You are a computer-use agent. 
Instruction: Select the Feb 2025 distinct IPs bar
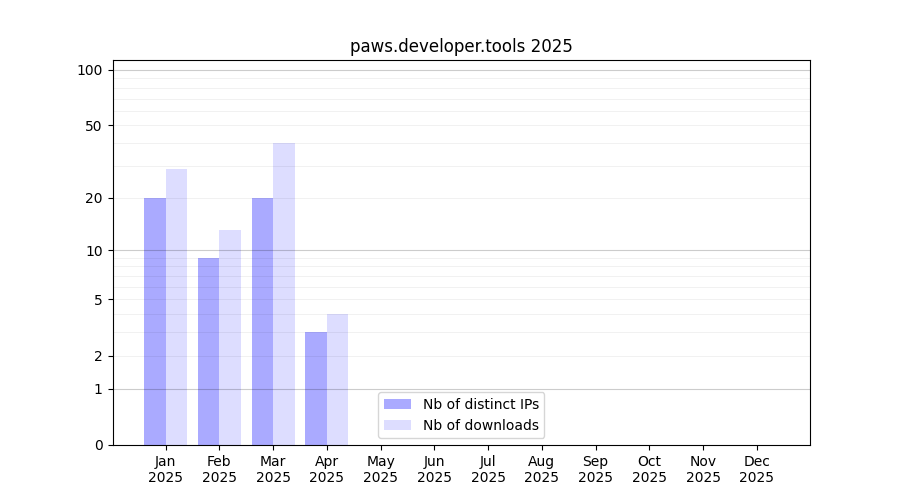pyautogui.click(x=208, y=351)
